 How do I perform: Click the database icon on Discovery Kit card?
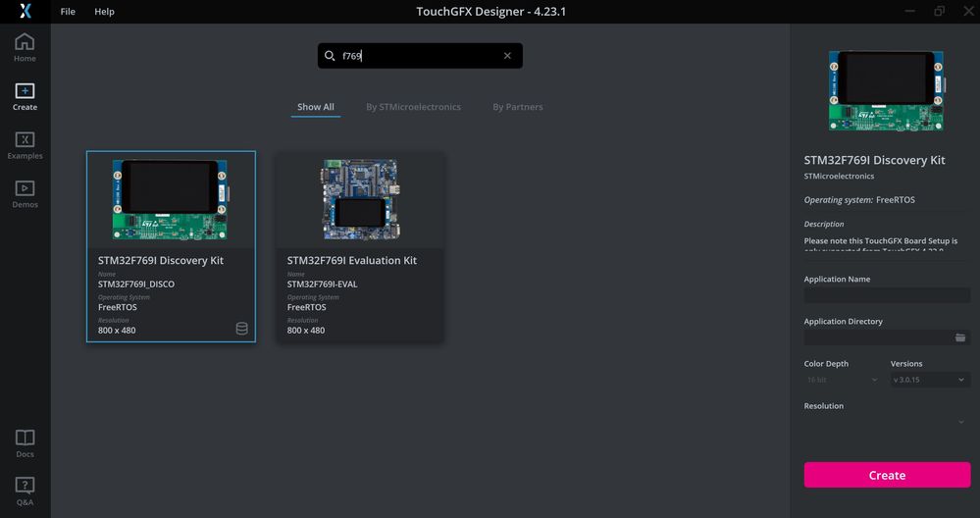pos(242,328)
